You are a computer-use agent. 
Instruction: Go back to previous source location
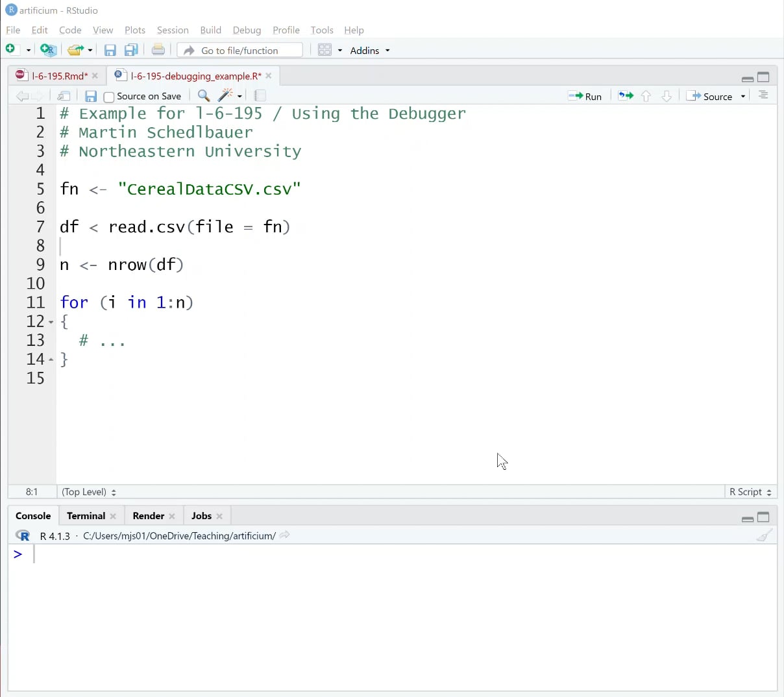coord(22,96)
